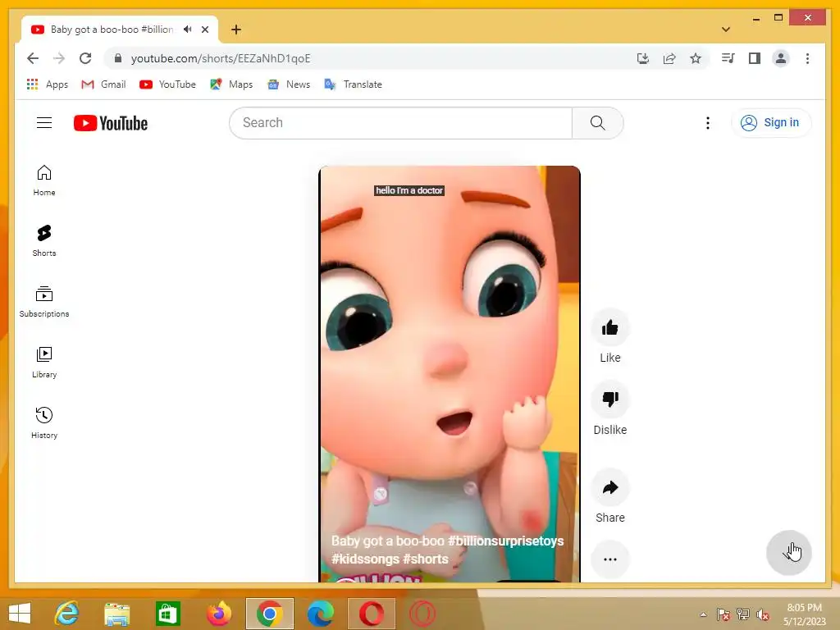Mute the tab via speaker icon
840x630 pixels.
(187, 30)
